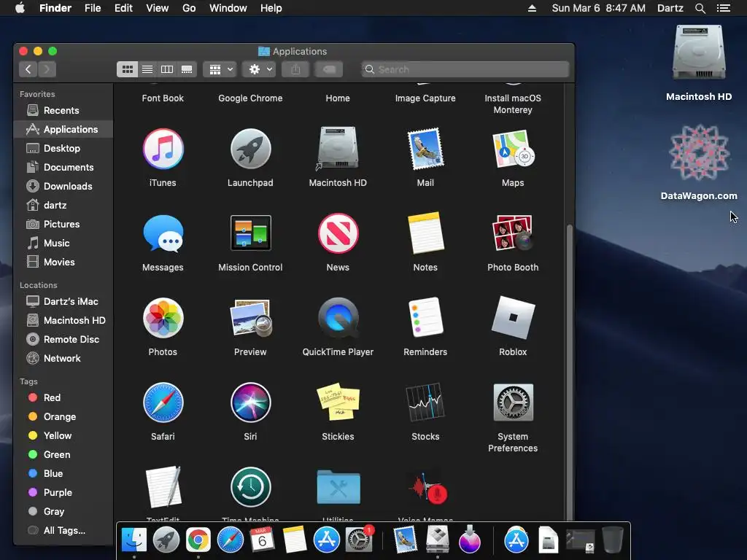This screenshot has height=560, width=747.
Task: Select the Messages app icon
Action: pos(163,233)
